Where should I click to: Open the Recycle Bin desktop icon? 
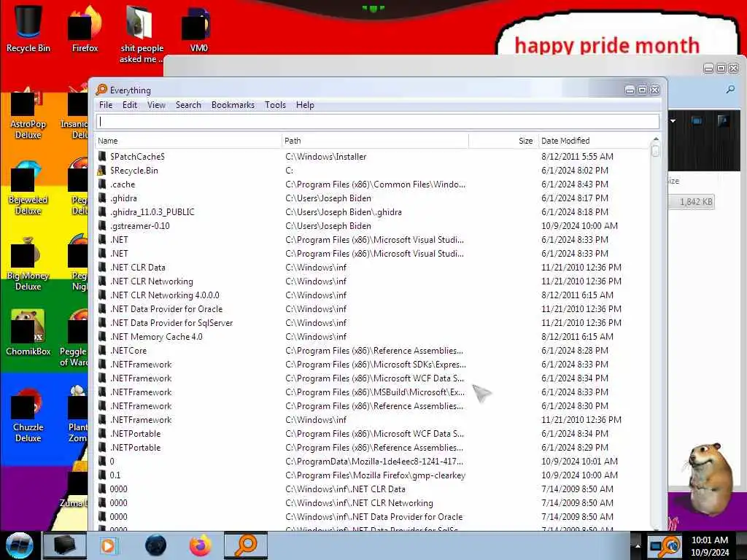point(28,28)
